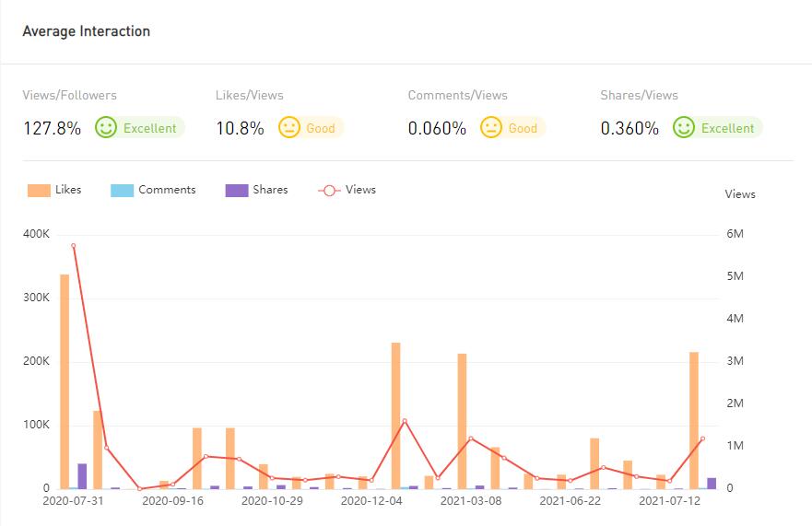The width and height of the screenshot is (812, 526).
Task: Click the 2020-12-04 x-axis date label
Action: point(371,501)
